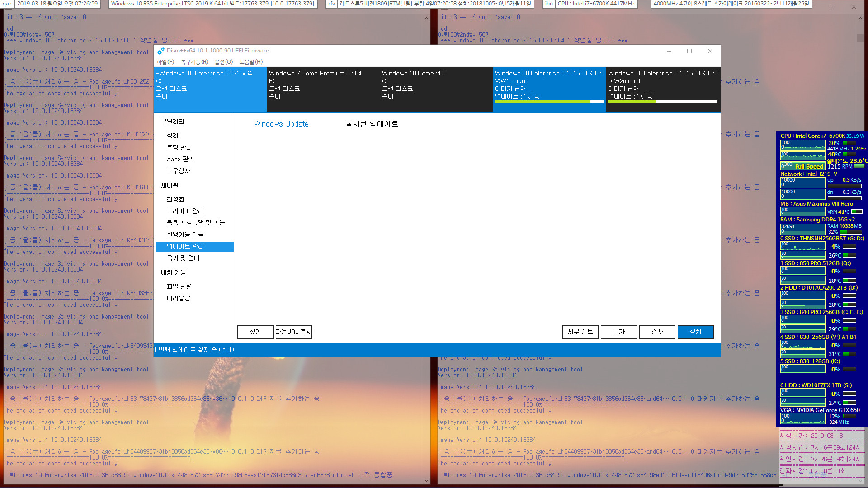Click the 다운URL 복사 button
Image resolution: width=868 pixels, height=488 pixels.
[294, 332]
